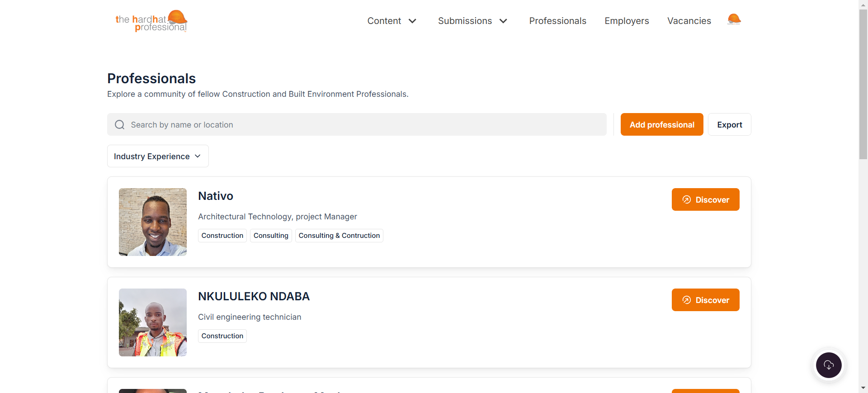Click Nativo's Construction tag
The width and height of the screenshot is (868, 393).
[222, 236]
